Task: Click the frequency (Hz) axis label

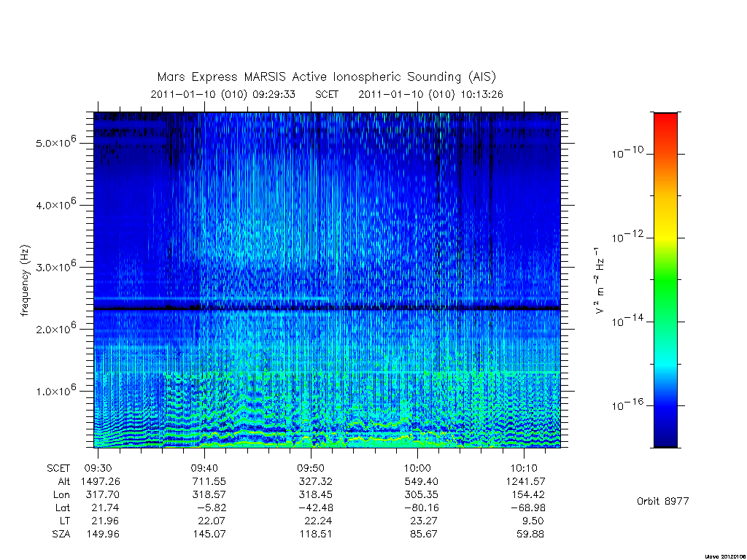Action: [x=25, y=281]
